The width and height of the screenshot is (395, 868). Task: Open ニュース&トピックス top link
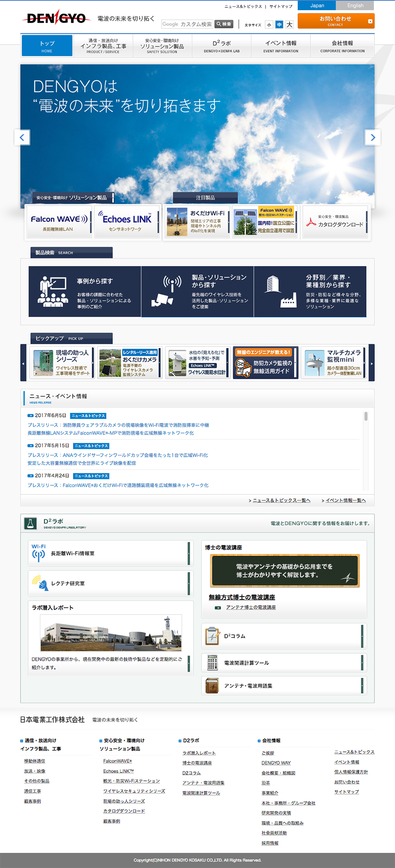(x=243, y=7)
